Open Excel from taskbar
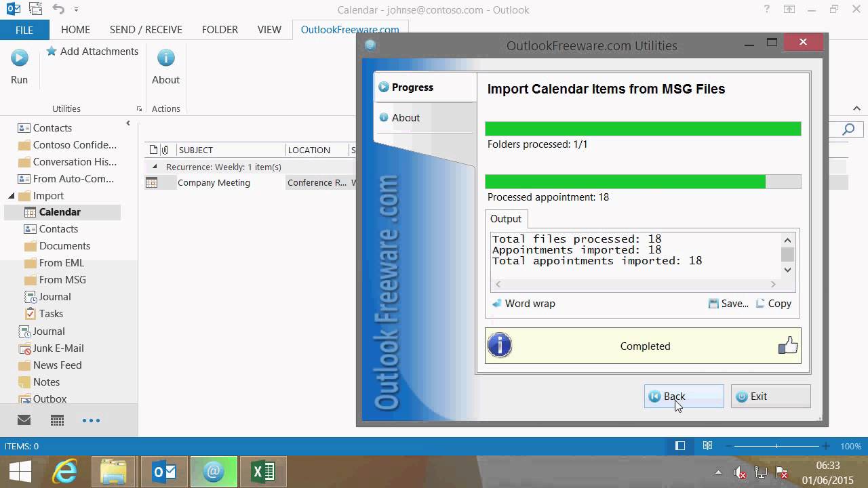The height and width of the screenshot is (488, 868). click(262, 472)
